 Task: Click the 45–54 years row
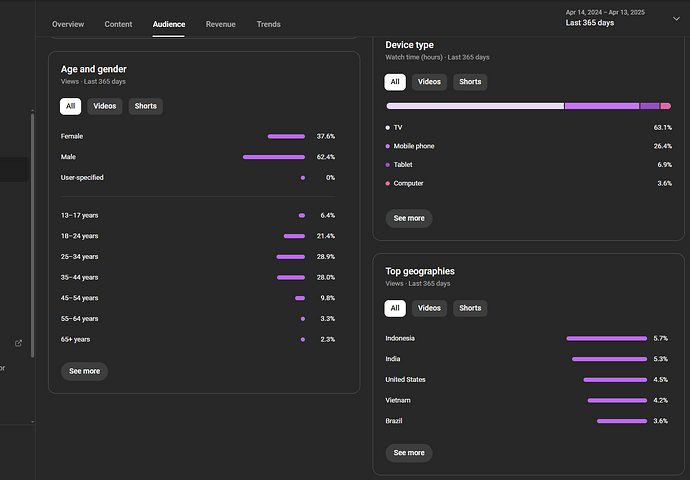(x=198, y=298)
